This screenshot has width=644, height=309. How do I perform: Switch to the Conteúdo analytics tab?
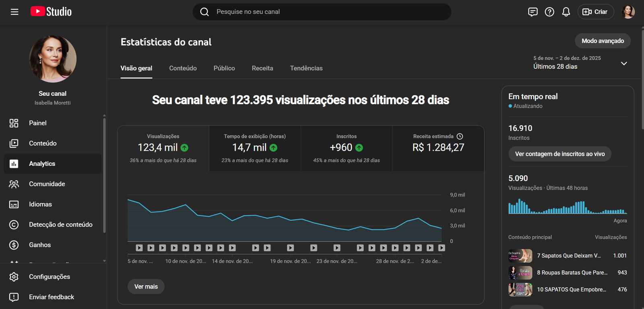(183, 68)
